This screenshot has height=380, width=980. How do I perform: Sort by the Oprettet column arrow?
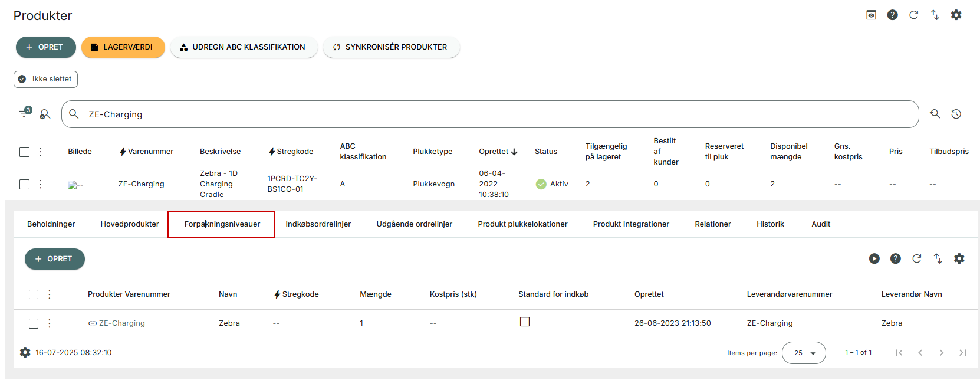pyautogui.click(x=514, y=152)
